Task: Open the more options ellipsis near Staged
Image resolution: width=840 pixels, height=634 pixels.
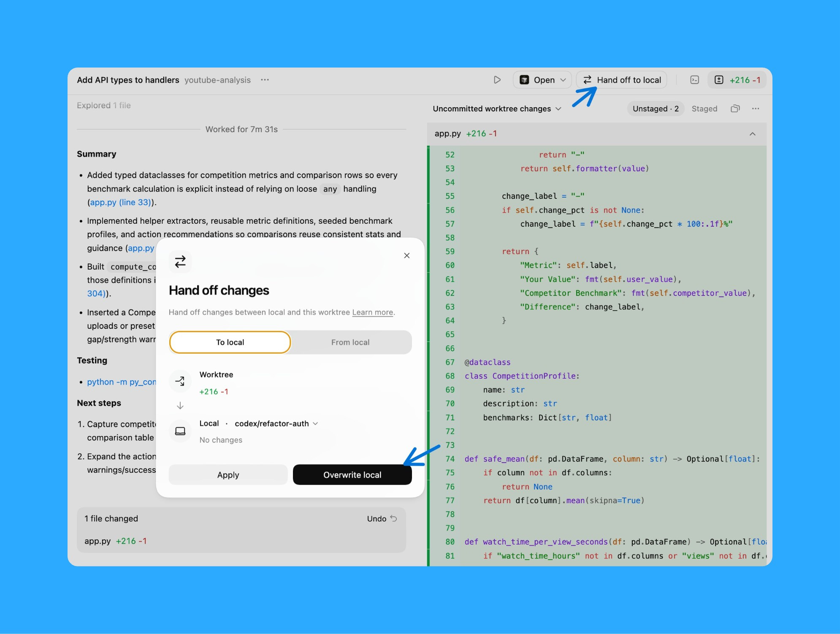Action: click(x=755, y=108)
